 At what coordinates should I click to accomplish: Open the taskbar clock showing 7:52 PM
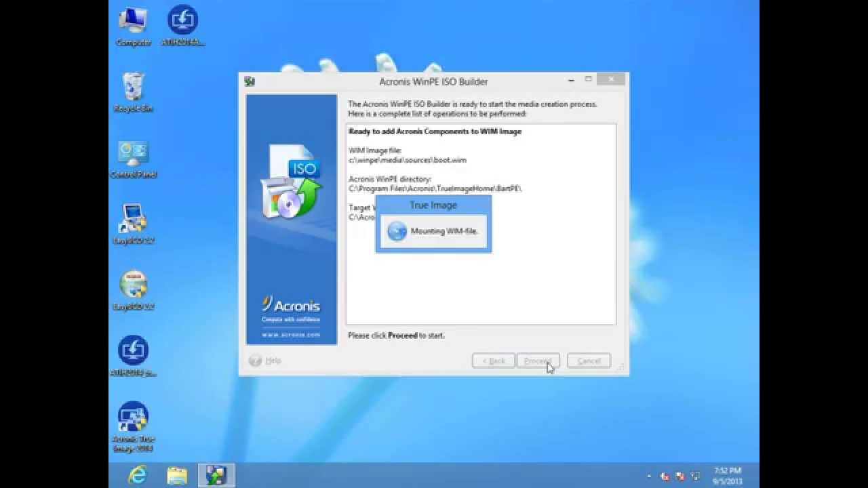click(x=727, y=475)
